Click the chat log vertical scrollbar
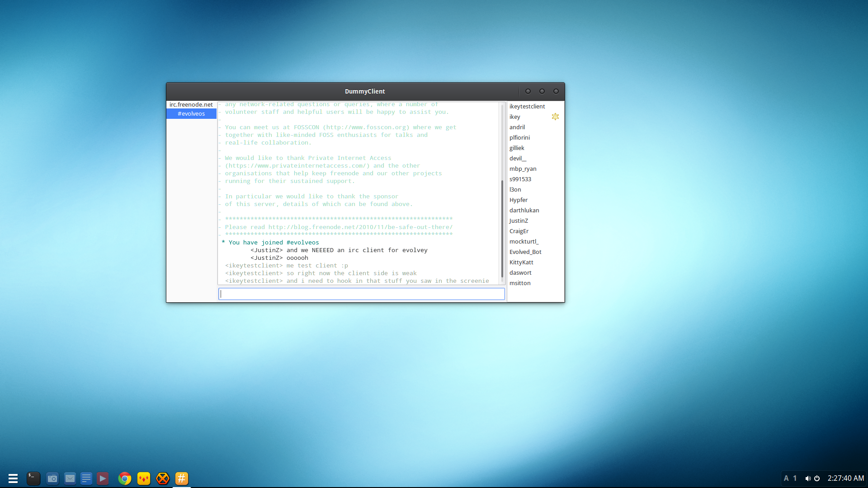This screenshot has height=488, width=868. 502,229
